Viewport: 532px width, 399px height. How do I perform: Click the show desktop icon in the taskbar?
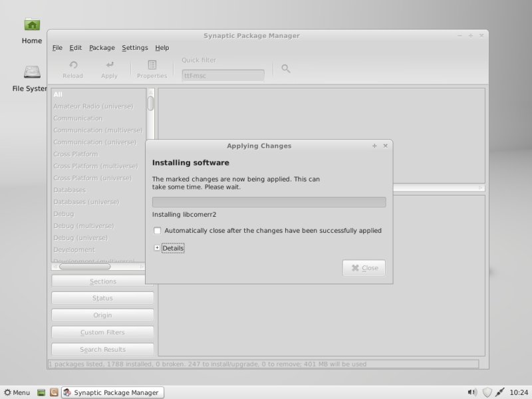point(41,392)
